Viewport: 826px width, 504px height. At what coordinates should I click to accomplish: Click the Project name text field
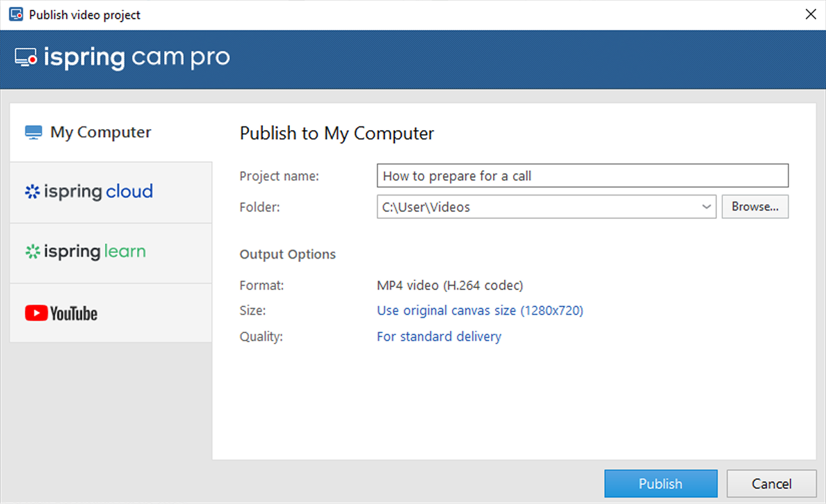[x=582, y=175]
